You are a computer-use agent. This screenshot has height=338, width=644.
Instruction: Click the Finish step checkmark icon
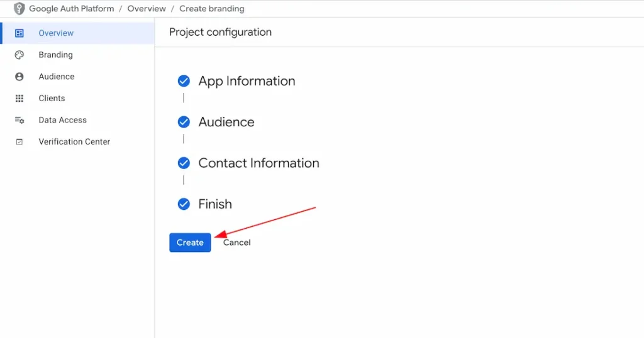click(184, 204)
